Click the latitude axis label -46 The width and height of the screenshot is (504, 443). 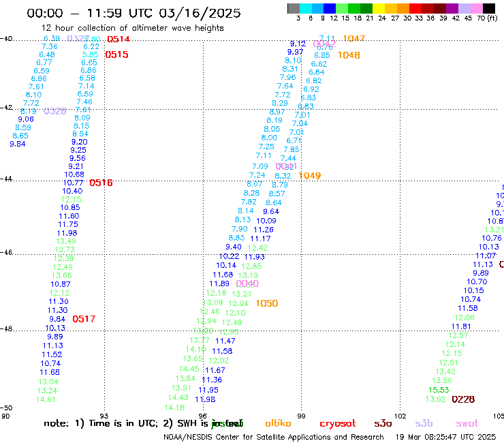[6, 252]
